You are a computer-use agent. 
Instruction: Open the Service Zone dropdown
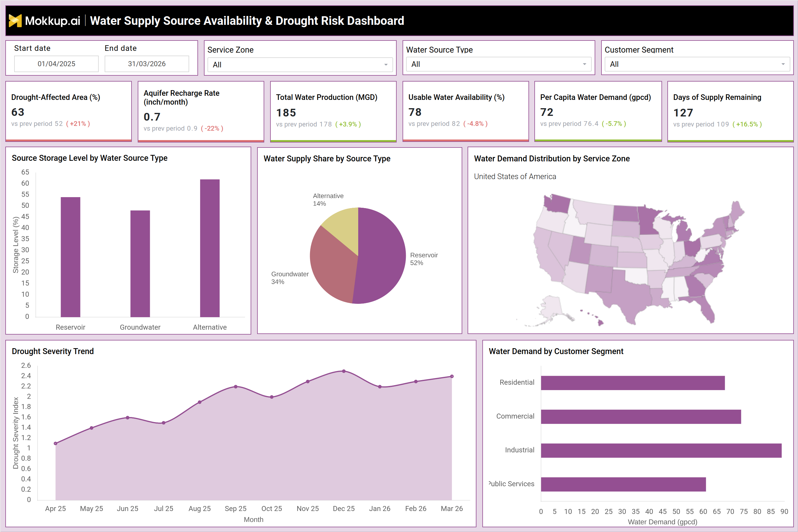coord(300,64)
